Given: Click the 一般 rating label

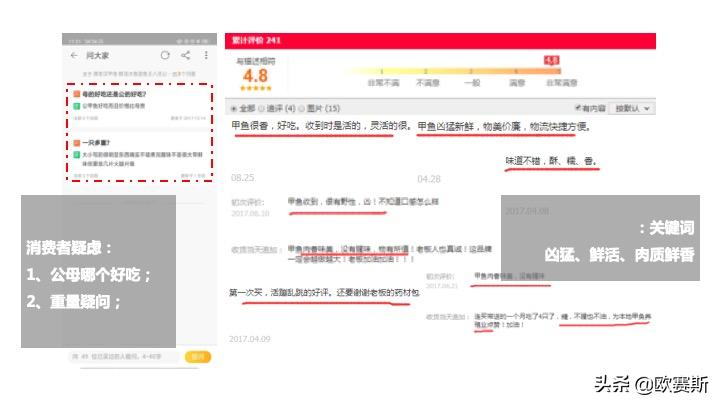Looking at the screenshot, I should tap(472, 83).
